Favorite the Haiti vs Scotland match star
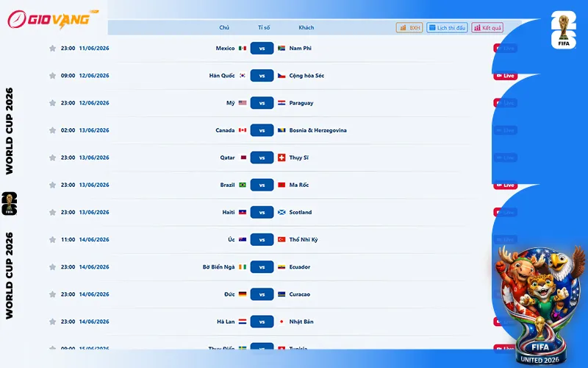 coord(52,213)
